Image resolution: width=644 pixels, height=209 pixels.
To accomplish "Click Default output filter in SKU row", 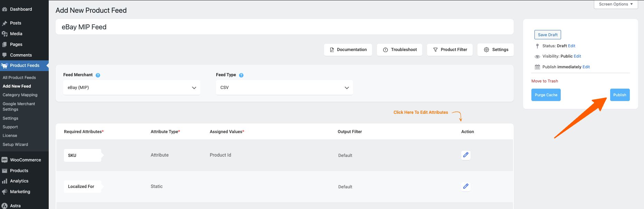I will pyautogui.click(x=345, y=156).
